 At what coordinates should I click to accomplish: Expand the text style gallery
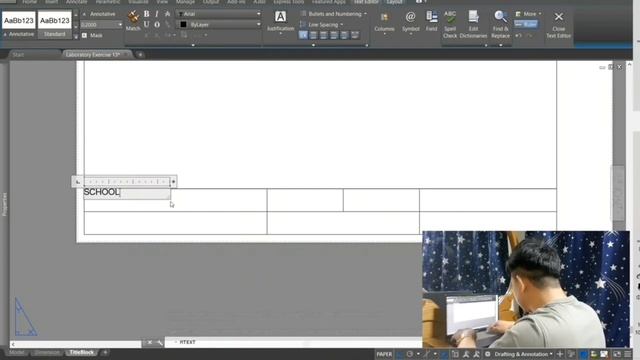pos(76,36)
